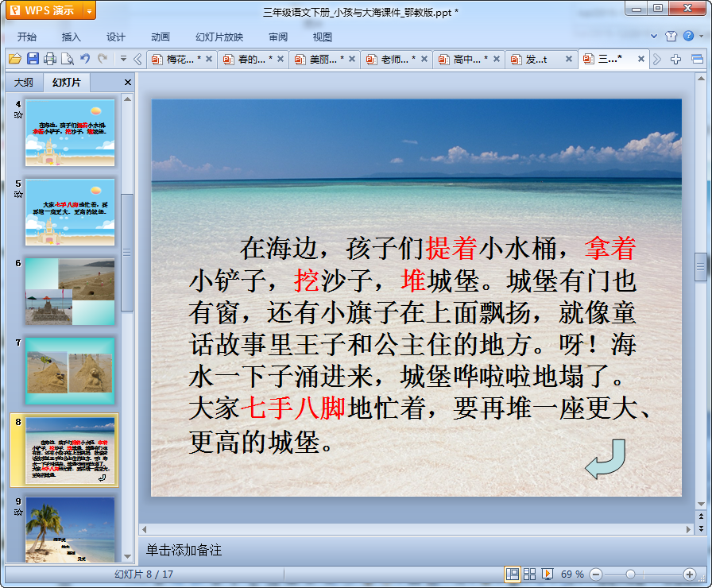Click the animation star icon on slide 4
Image resolution: width=712 pixels, height=588 pixels.
(18, 115)
